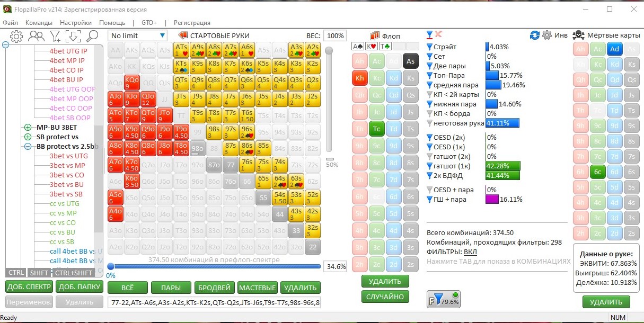Image resolution: width=644 pixels, height=323 pixels.
Task: Click the 98o hand cell in matrix
Action: (x=197, y=148)
